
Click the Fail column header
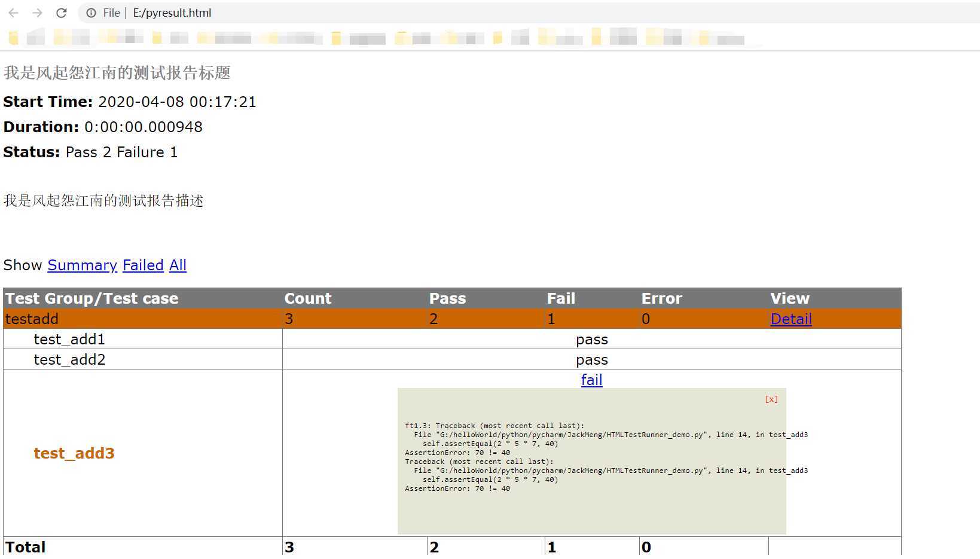click(x=561, y=298)
